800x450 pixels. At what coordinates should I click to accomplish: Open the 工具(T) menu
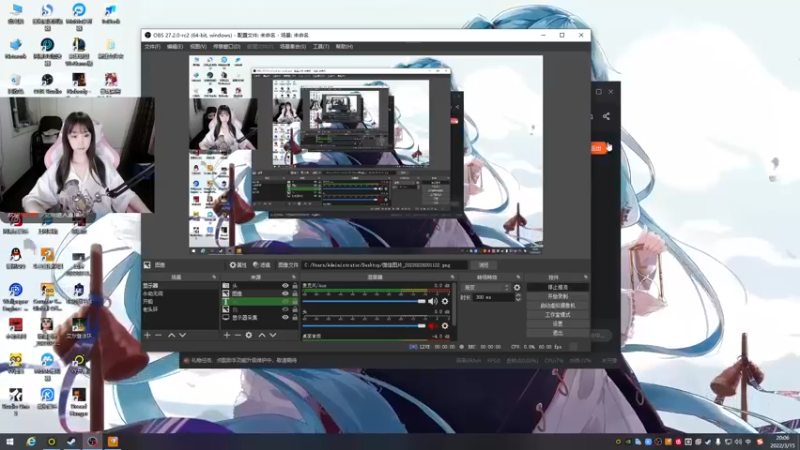(x=321, y=46)
